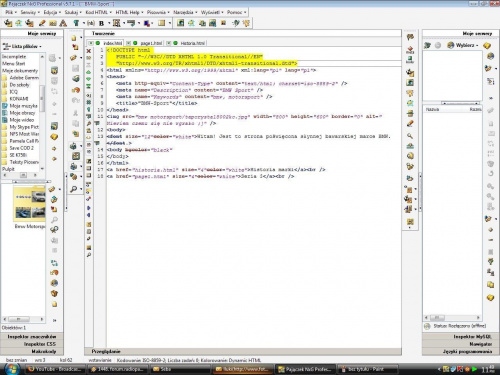This screenshot has width=500, height=375.
Task: Click the pencil icon in right vertical toolbar
Action: point(410,124)
